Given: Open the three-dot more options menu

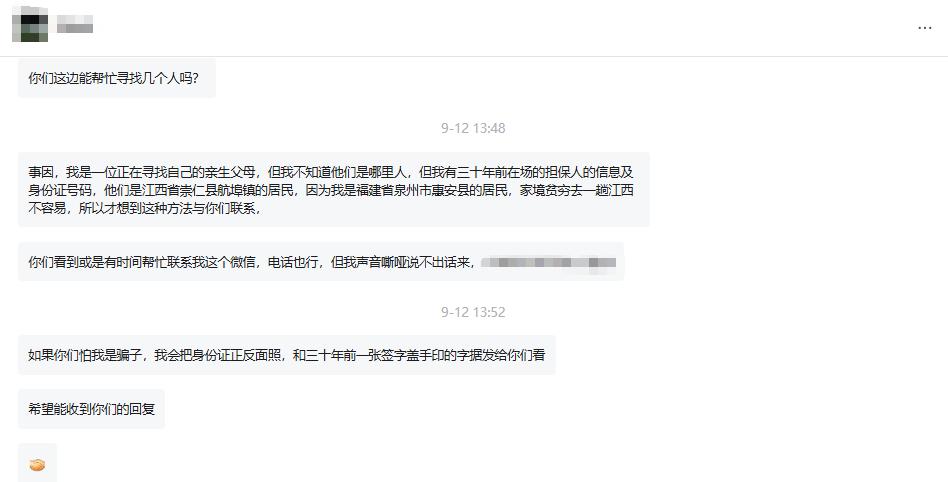Looking at the screenshot, I should (x=924, y=28).
